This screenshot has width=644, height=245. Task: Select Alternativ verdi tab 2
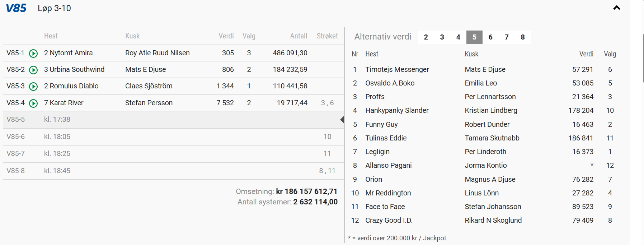[426, 37]
